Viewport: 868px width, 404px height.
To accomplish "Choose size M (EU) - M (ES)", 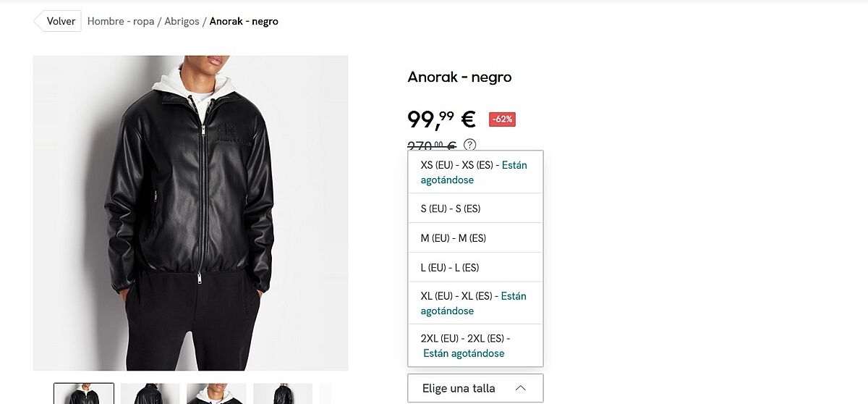I will (475, 238).
